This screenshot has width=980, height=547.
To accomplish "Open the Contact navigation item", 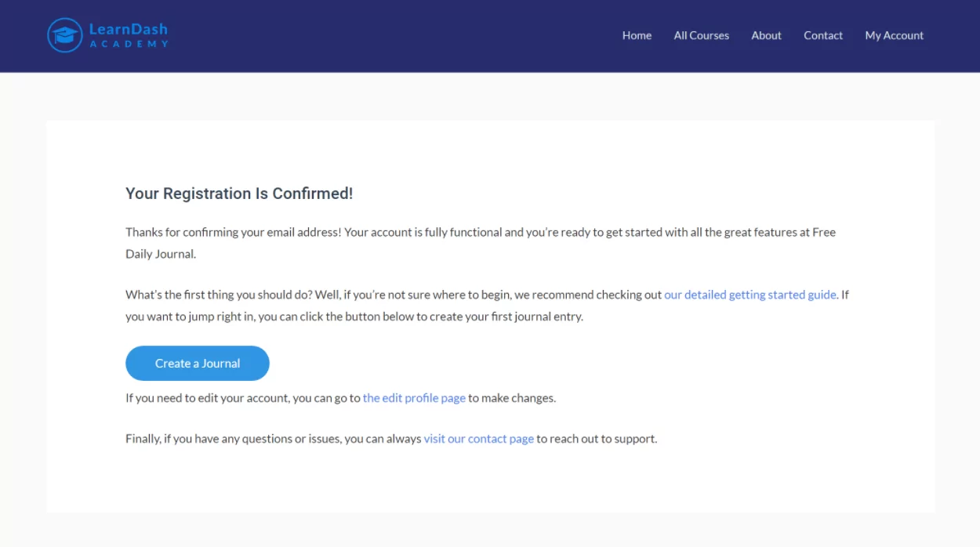I will coord(822,35).
